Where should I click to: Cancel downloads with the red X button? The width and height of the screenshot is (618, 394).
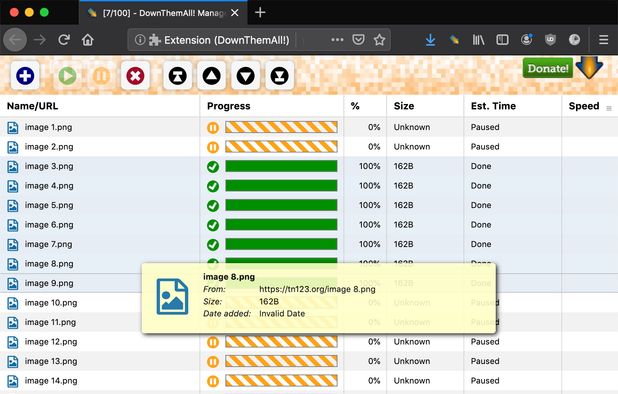point(135,76)
